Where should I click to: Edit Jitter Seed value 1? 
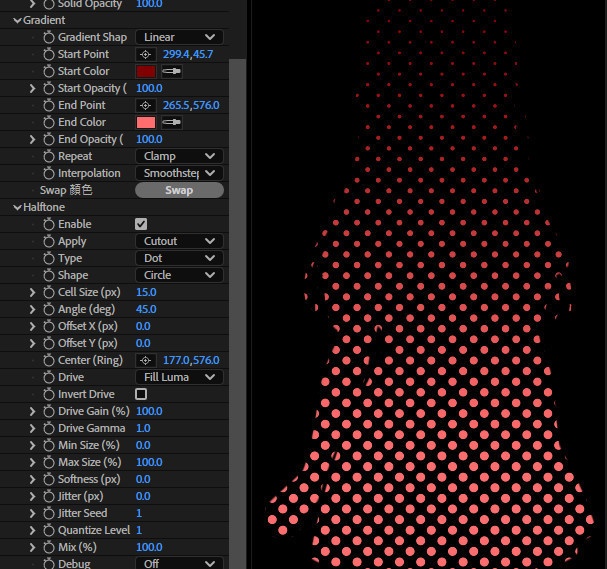click(x=139, y=513)
